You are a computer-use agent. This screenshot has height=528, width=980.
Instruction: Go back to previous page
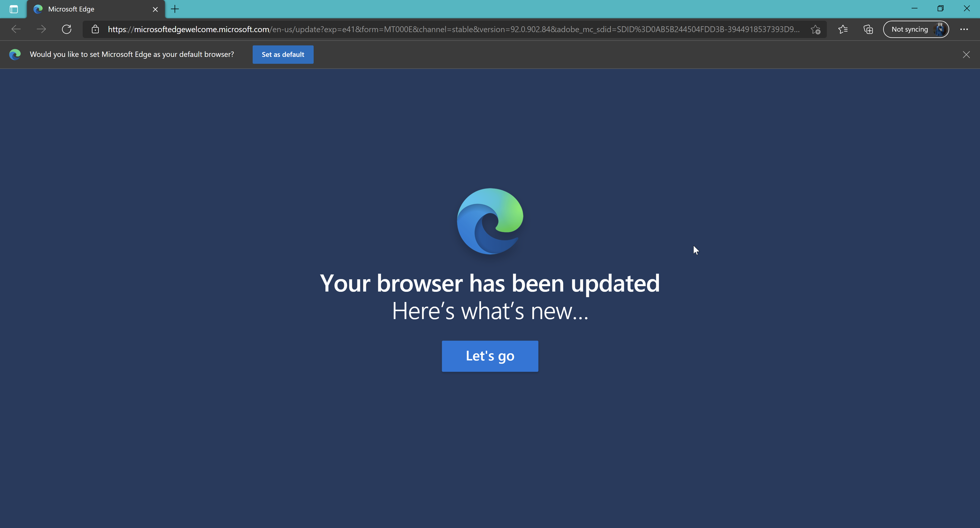[16, 29]
